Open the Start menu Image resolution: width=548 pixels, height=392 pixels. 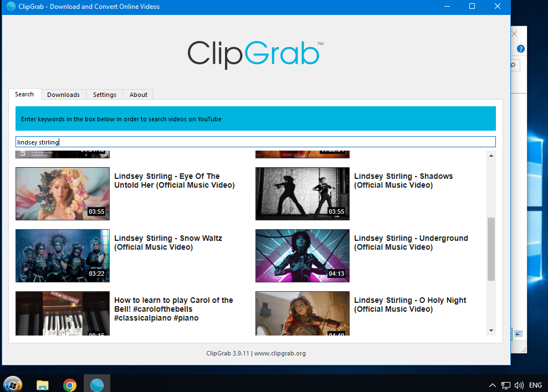point(13,385)
